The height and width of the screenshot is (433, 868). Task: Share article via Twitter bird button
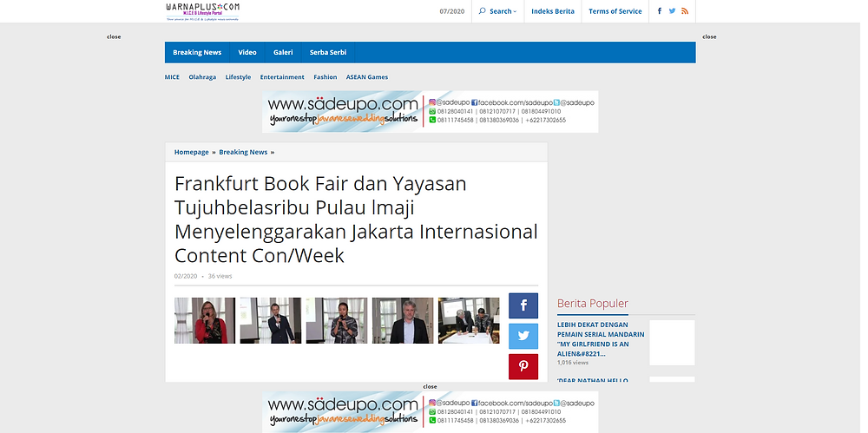[x=523, y=336]
